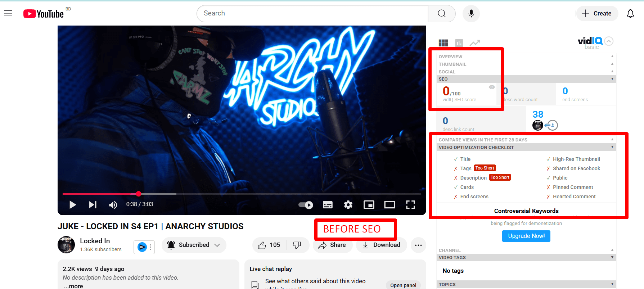The height and width of the screenshot is (289, 644).
Task: Like the video (105 likes)
Action: point(269,245)
